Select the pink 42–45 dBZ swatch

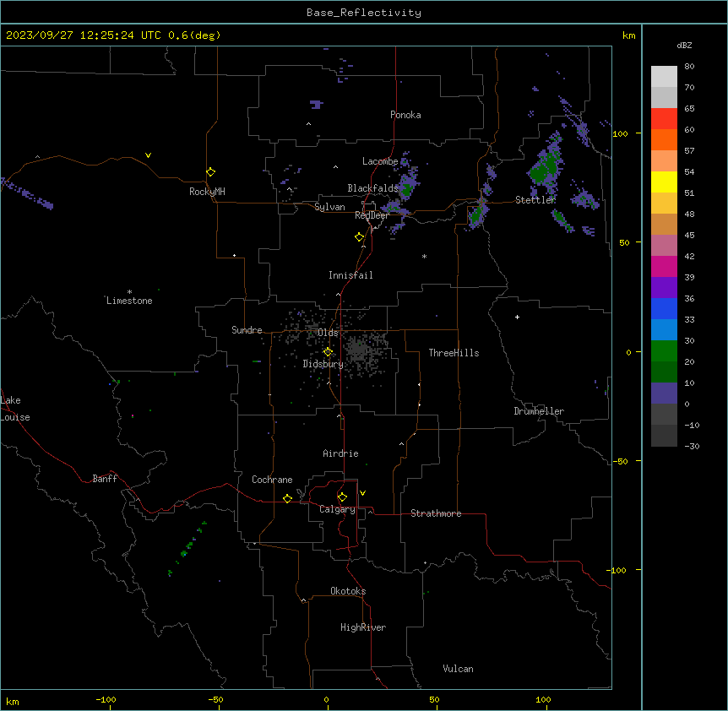coord(664,246)
